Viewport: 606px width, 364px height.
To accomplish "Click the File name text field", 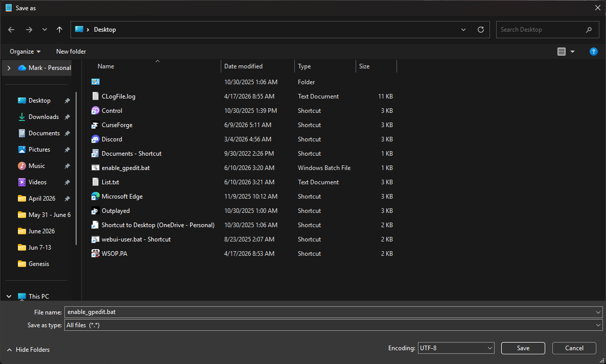I will [x=330, y=312].
